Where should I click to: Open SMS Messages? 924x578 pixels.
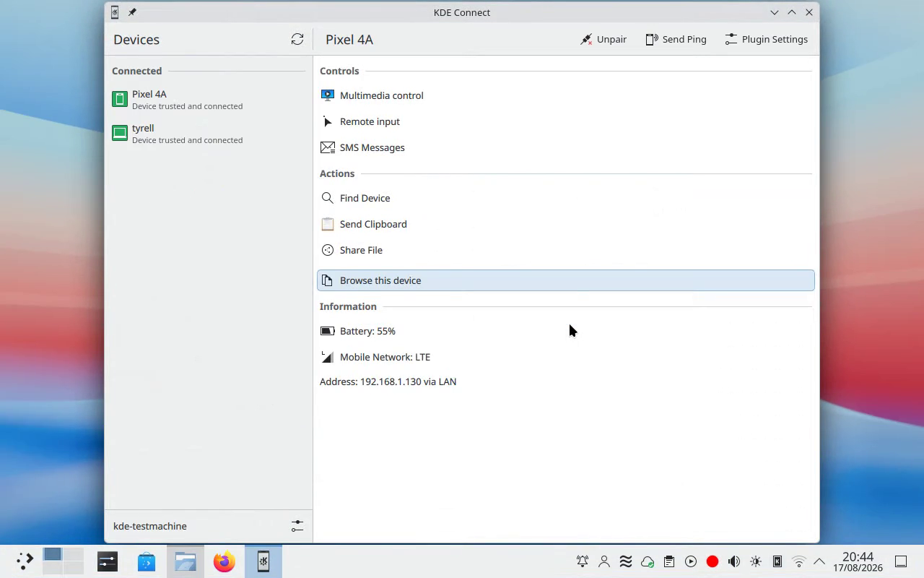(566, 147)
